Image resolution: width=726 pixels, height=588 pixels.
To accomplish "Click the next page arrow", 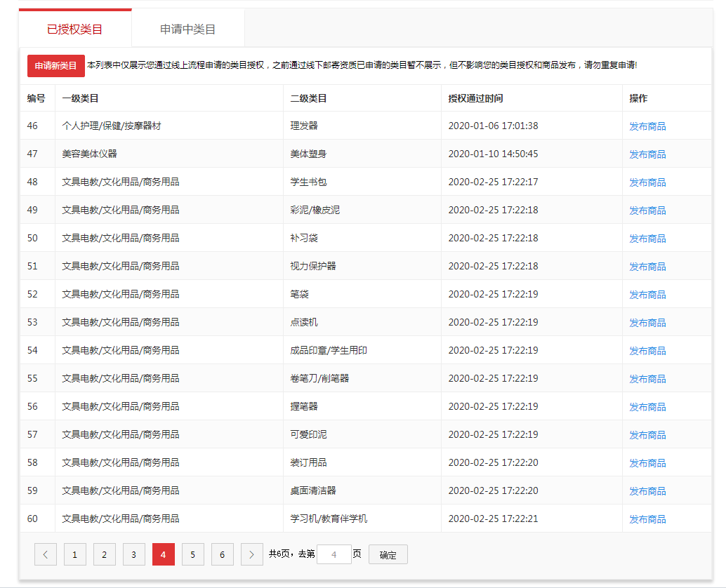I will pos(251,554).
